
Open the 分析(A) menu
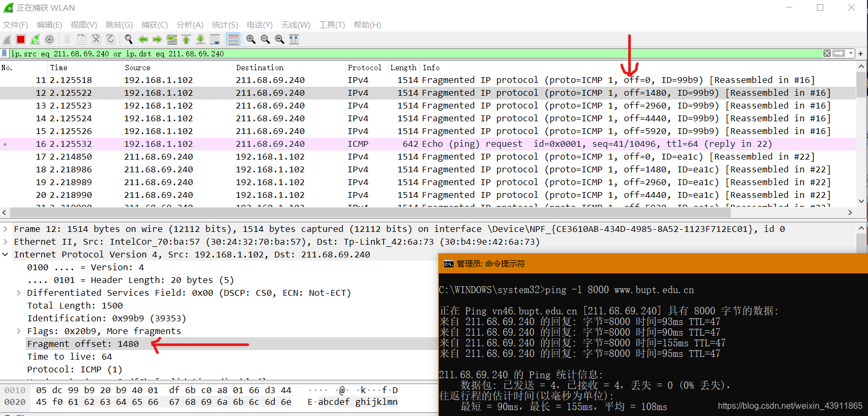(190, 25)
